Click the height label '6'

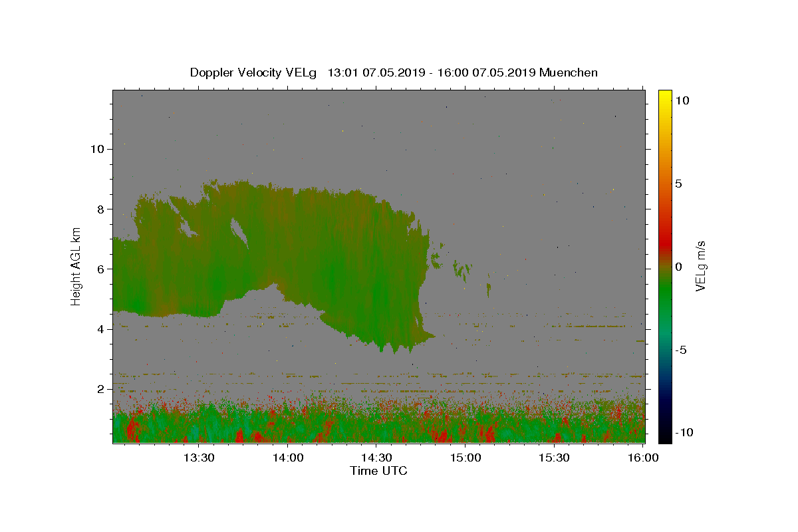[x=101, y=269]
